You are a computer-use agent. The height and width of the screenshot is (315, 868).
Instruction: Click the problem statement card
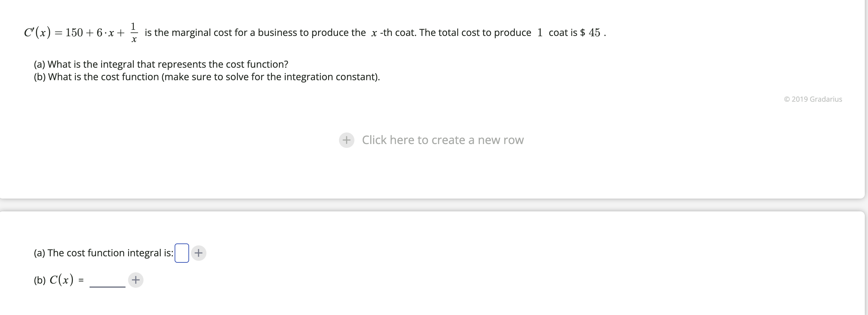coord(434,101)
